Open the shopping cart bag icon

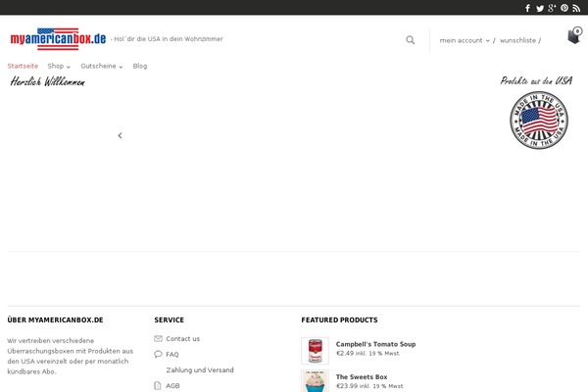coord(574,35)
